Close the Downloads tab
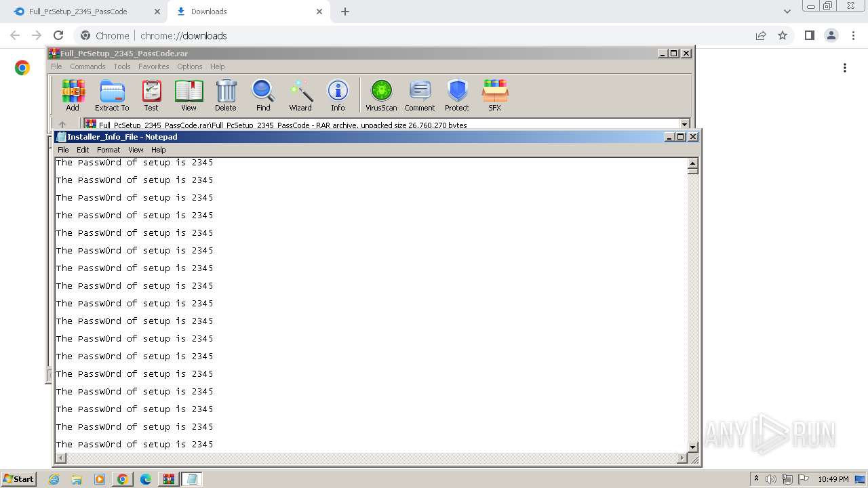This screenshot has width=868, height=488. [320, 12]
